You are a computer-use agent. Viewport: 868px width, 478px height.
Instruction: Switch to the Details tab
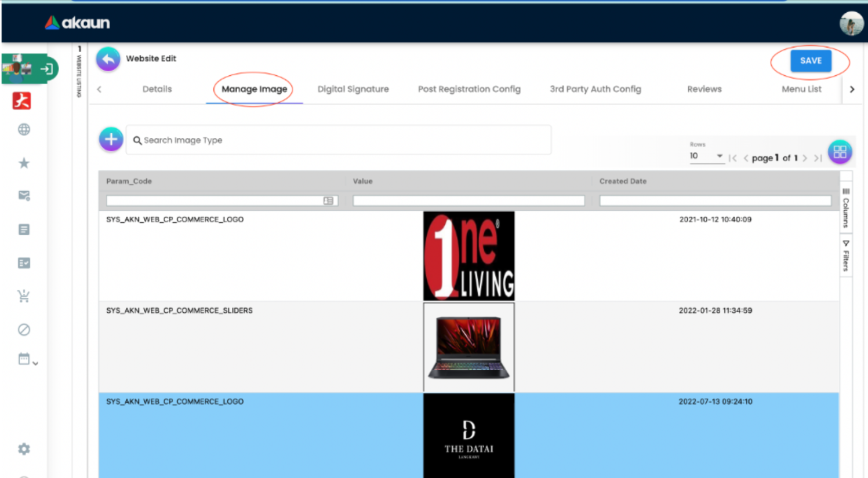[157, 89]
